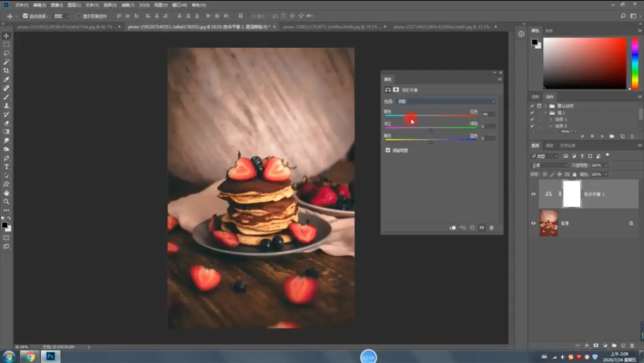Switch to the third document tab
The image size is (644, 363).
pyautogui.click(x=332, y=27)
